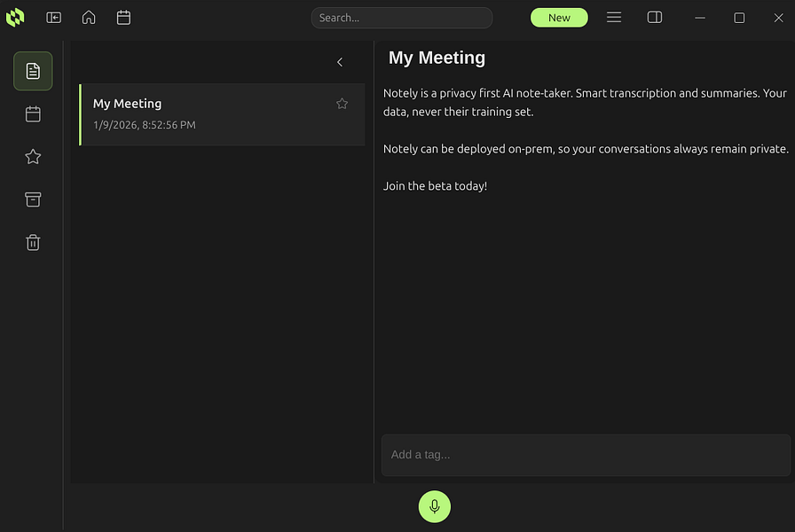Toggle the right side panel icon
The width and height of the screenshot is (795, 532).
[655, 18]
